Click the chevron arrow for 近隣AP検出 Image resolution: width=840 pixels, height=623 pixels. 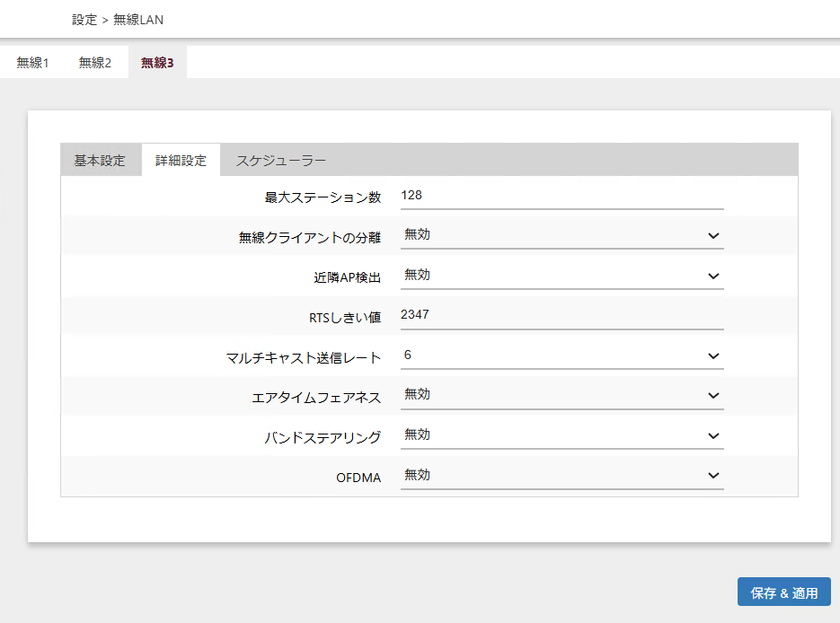[713, 276]
